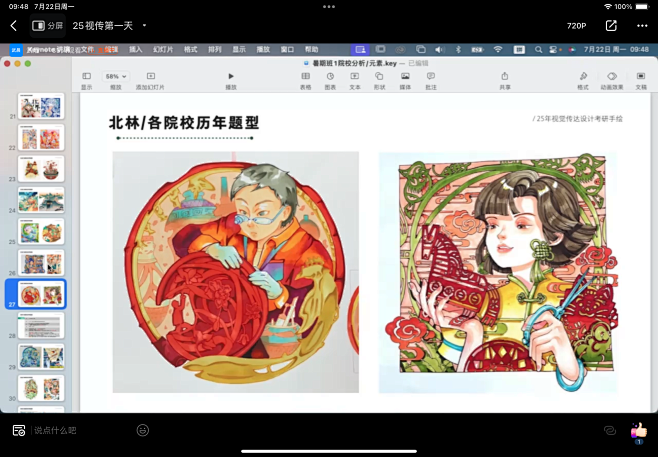Open the emoji picker smiley icon
Screen dimensions: 658x457
click(x=143, y=430)
